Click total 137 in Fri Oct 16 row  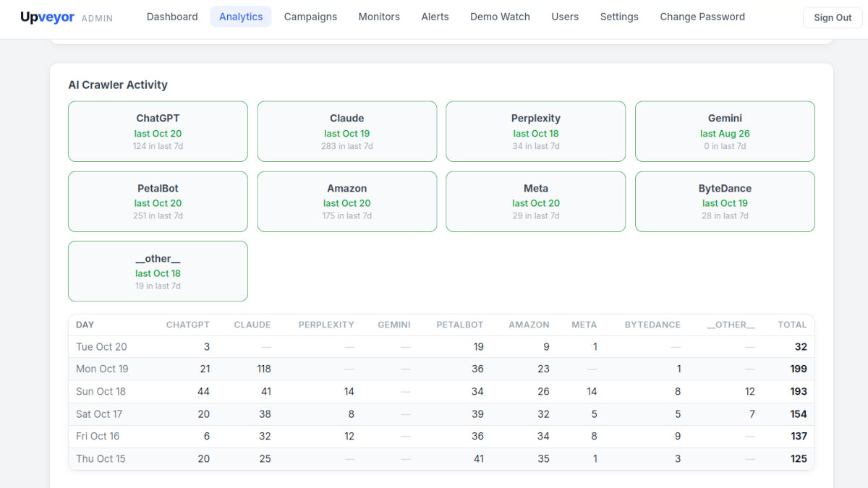[x=799, y=436]
